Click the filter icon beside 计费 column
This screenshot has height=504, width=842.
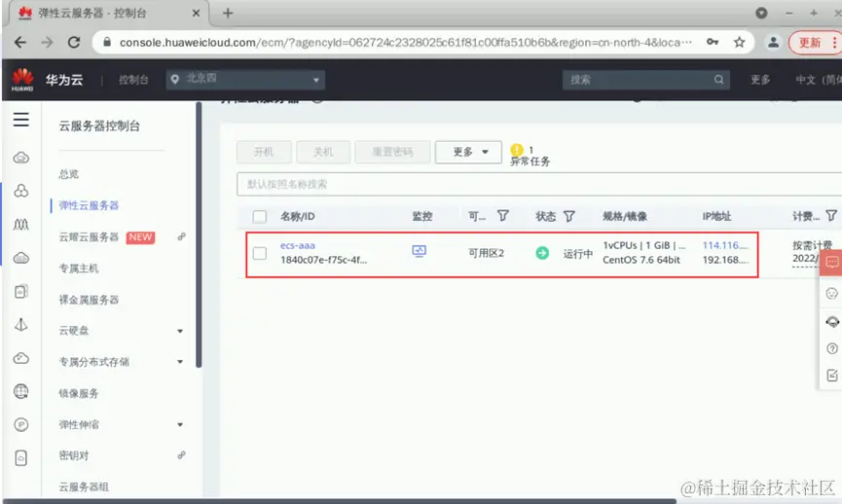(831, 216)
